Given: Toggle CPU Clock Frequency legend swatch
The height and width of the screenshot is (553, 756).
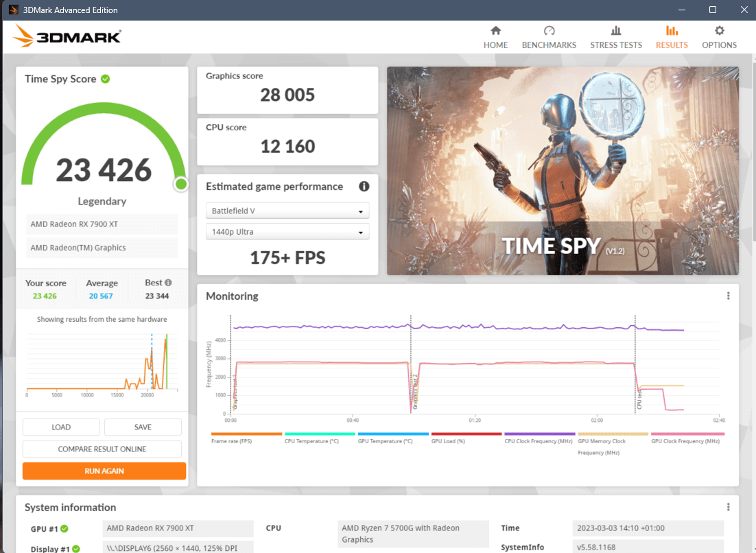Looking at the screenshot, I should [x=539, y=434].
